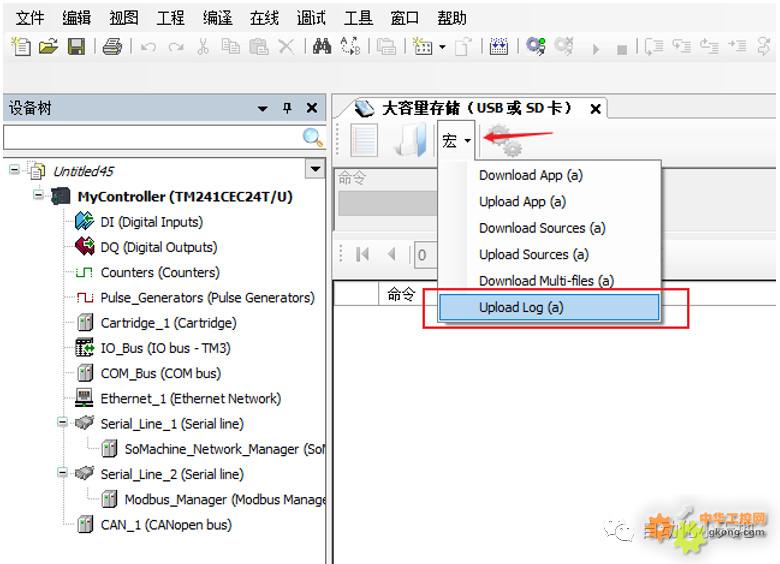Choose Upload Log (a) macro

click(549, 307)
